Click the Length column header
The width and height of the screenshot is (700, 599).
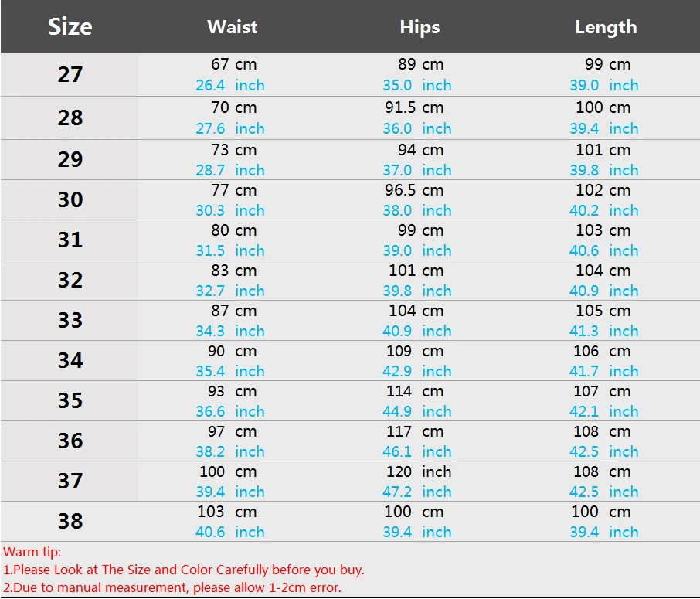tap(606, 27)
